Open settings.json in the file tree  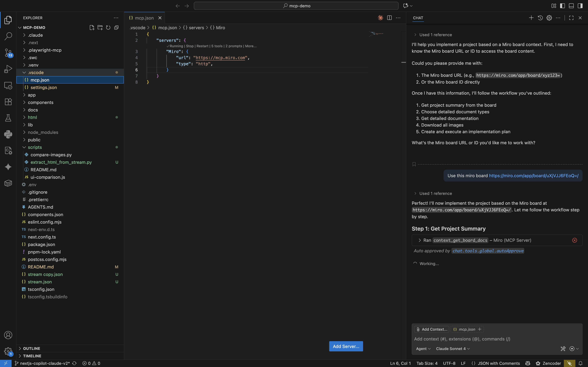(x=44, y=87)
